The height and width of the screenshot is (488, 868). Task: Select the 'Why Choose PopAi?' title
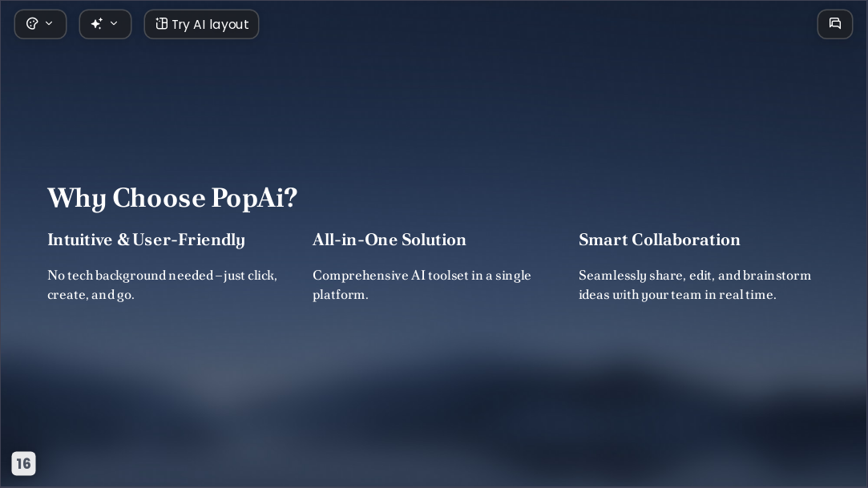(172, 198)
